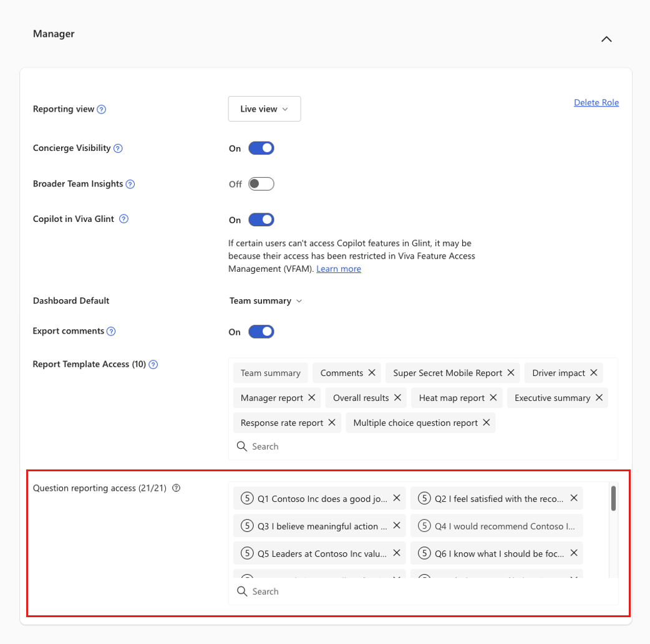This screenshot has height=644, width=650.
Task: Remove the Q3 I believe meaningful action tag
Action: coord(397,526)
